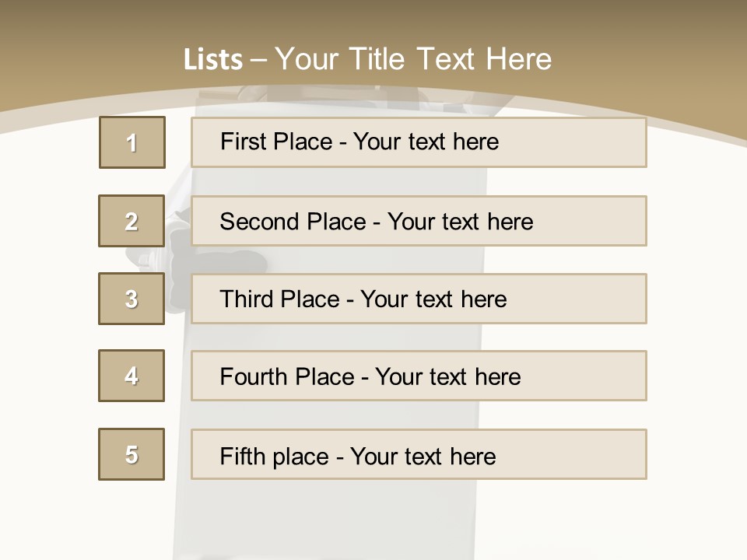The width and height of the screenshot is (747, 560).
Task: Click the number 2 box
Action: [x=132, y=221]
